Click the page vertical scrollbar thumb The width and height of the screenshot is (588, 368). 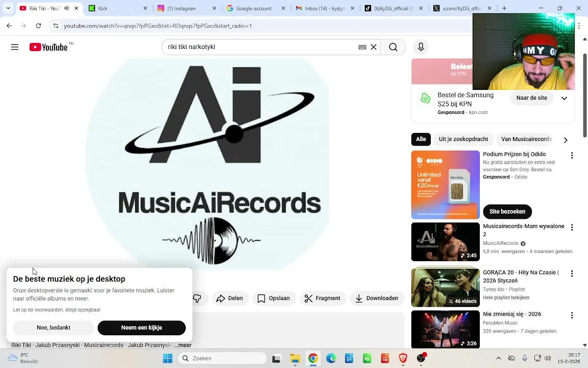[x=584, y=96]
